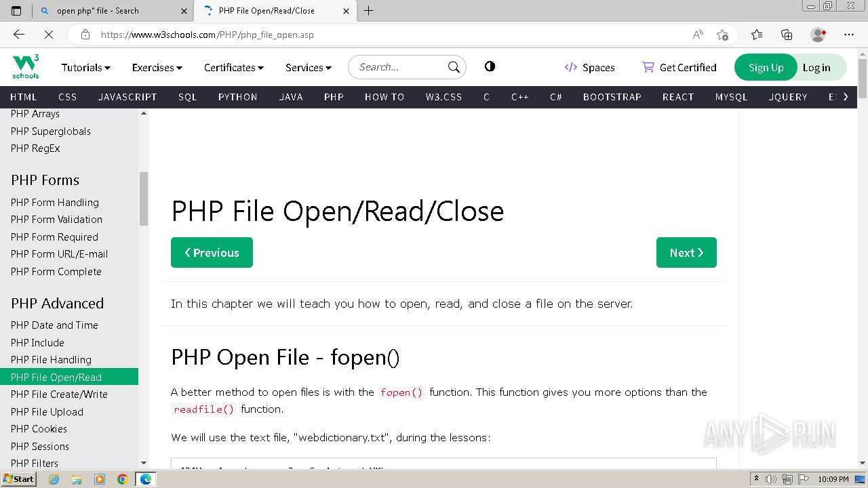Screen dimensions: 868x488
Task: Select PYTHON in topic bar
Action: pos(238,97)
